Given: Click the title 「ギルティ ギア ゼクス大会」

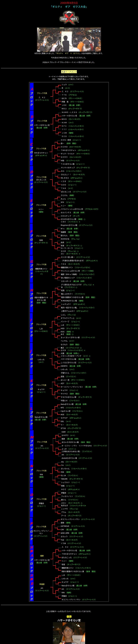Looking at the screenshot, I should coord(69,7).
